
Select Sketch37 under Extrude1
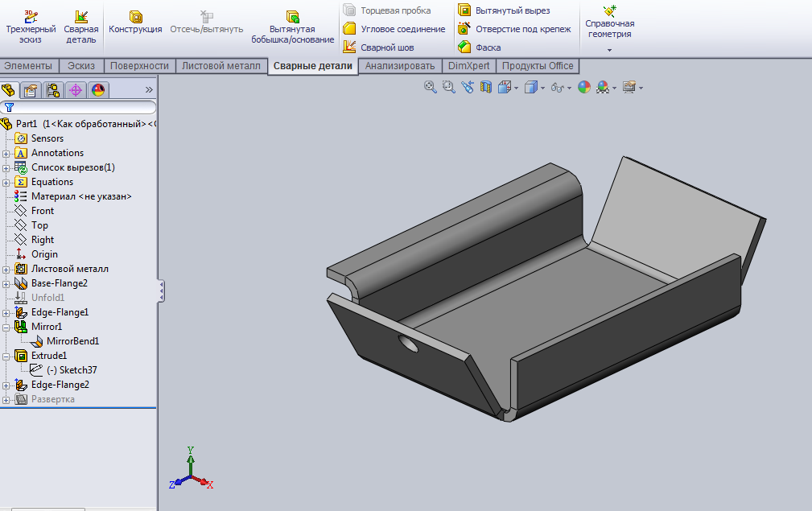72,370
